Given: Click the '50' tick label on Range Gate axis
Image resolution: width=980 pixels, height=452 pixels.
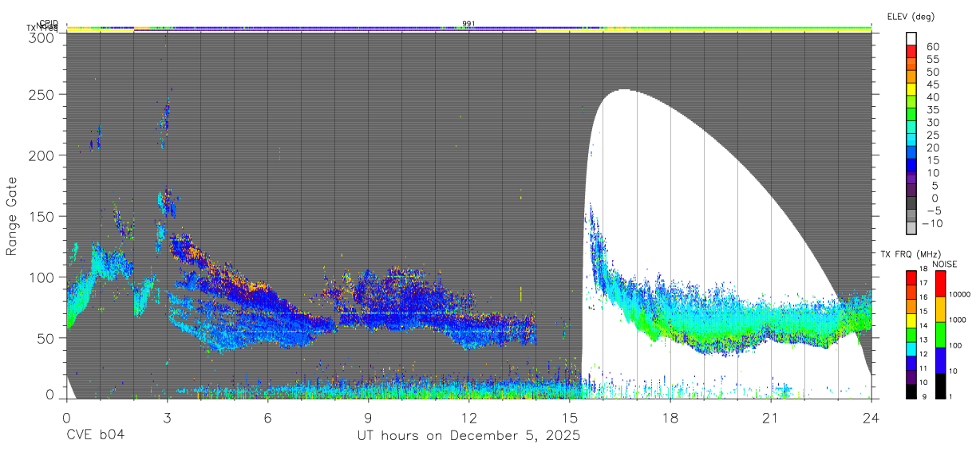Looking at the screenshot, I should [45, 338].
